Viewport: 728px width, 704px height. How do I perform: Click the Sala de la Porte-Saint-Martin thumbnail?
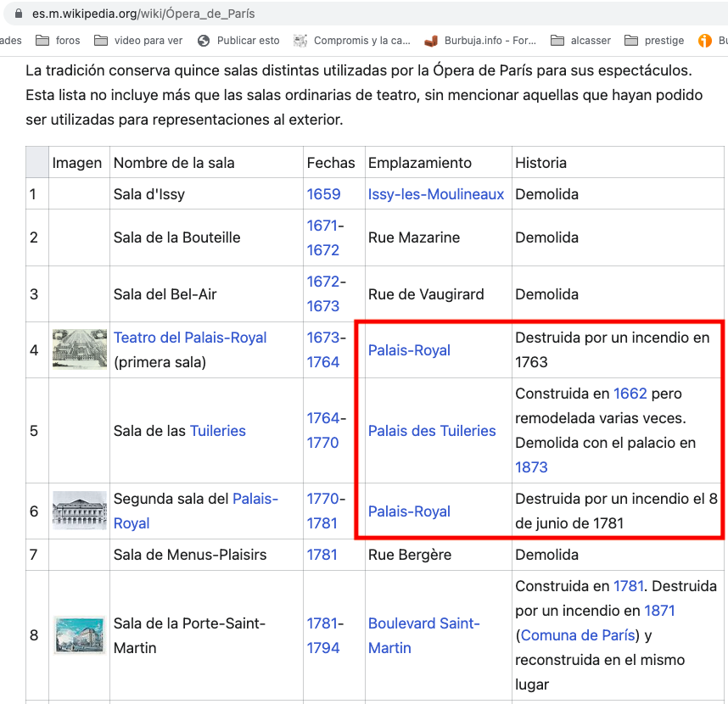[79, 635]
